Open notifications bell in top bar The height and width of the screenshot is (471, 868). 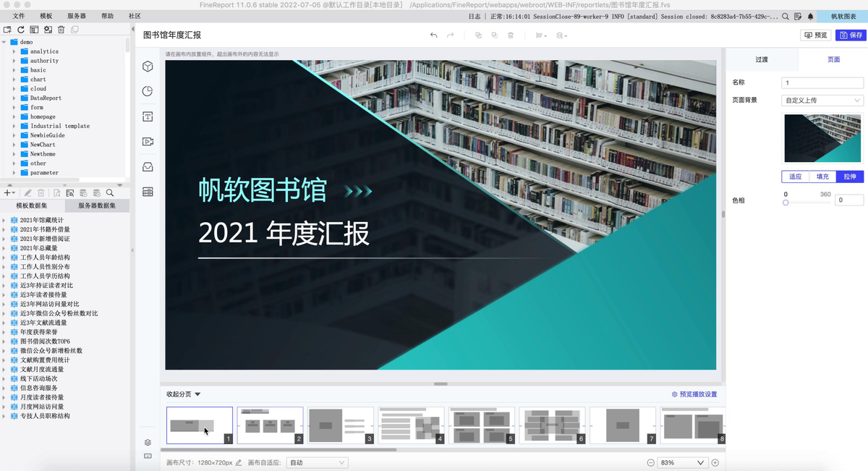click(811, 16)
